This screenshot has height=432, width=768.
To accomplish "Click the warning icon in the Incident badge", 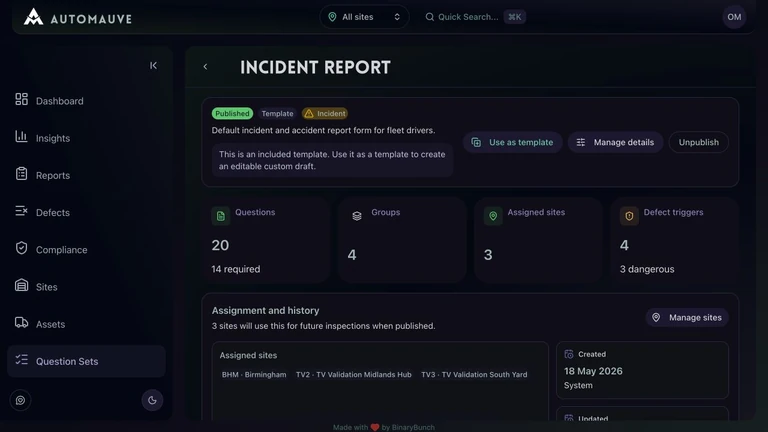I will pos(309,114).
